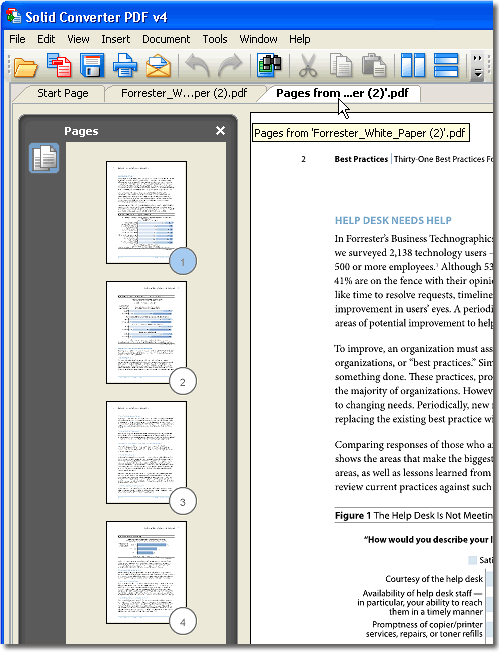Select the Pages from ...er (2)'.pdf tab
This screenshot has width=499, height=652.
coord(342,93)
